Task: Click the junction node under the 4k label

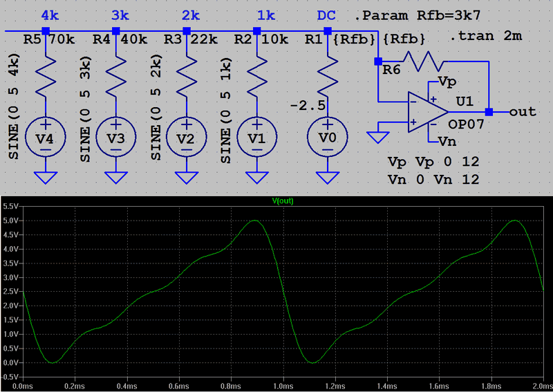Action: [46, 31]
